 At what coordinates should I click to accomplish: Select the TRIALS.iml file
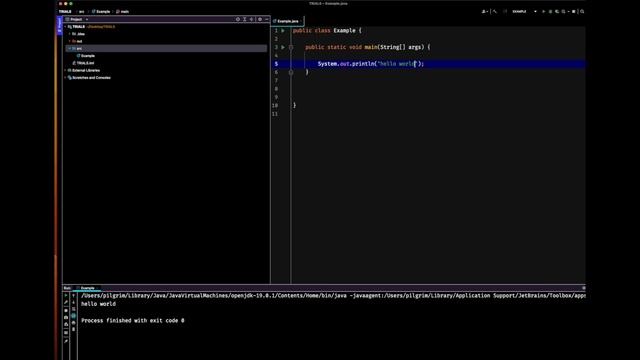click(83, 63)
